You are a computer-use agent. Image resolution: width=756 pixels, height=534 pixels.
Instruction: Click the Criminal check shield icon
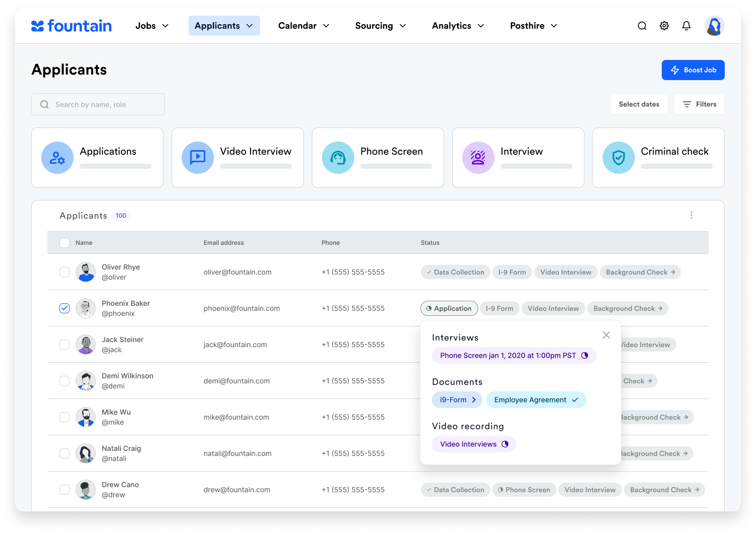pos(618,158)
